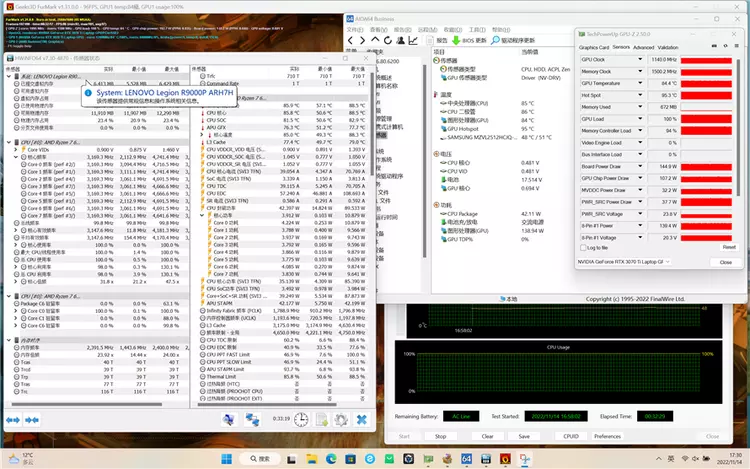Image resolution: width=750 pixels, height=469 pixels.
Task: Click the AIDA64 report page icon
Action: [x=430, y=41]
